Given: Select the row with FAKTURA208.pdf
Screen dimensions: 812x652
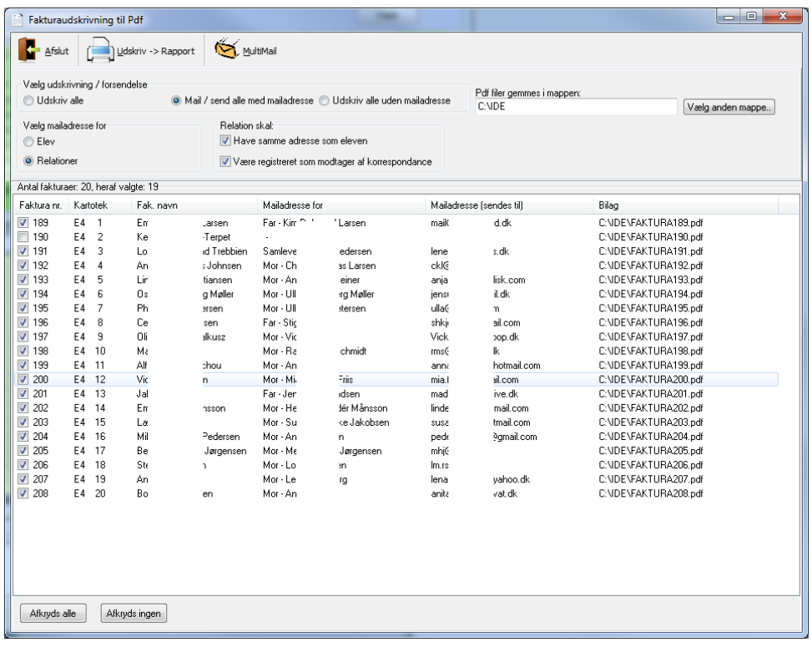Looking at the screenshot, I should [x=397, y=493].
